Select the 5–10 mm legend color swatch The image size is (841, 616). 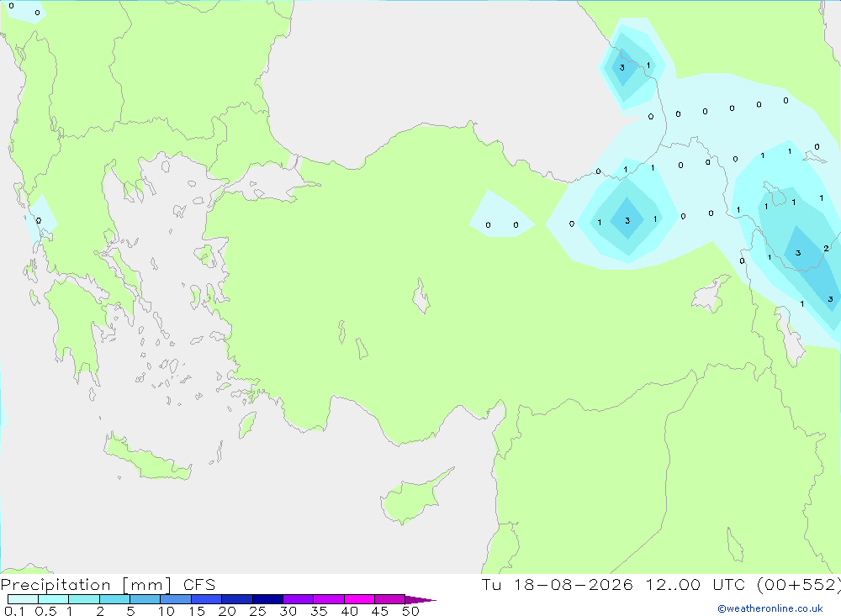[145, 599]
